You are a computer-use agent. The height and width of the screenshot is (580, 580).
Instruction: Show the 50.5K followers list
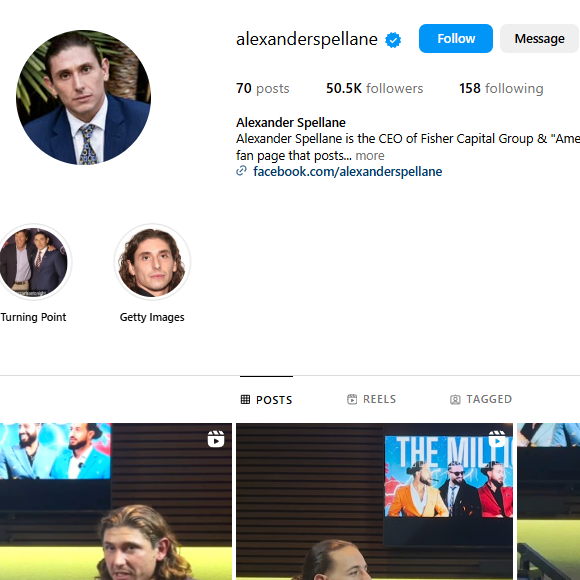(374, 88)
